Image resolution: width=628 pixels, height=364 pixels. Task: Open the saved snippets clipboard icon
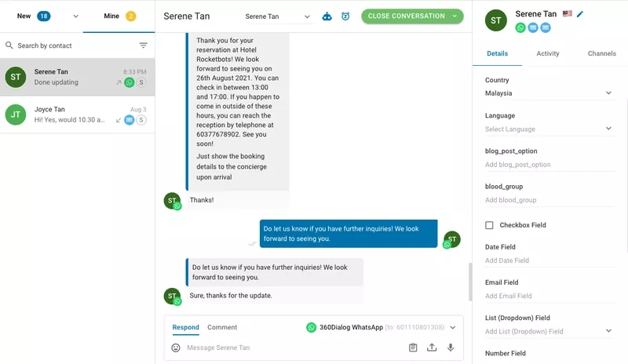[413, 348]
